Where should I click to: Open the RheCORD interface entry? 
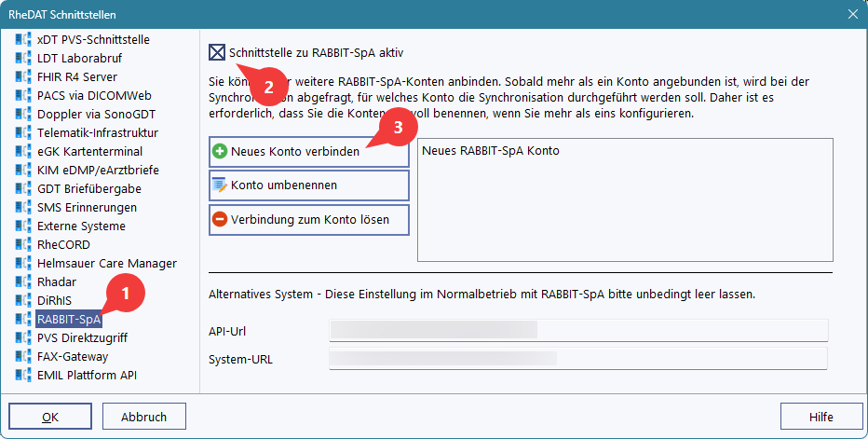tap(63, 244)
